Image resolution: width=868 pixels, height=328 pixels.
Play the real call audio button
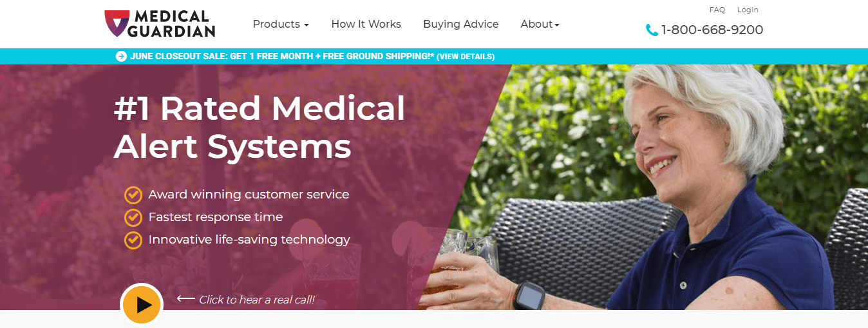click(142, 304)
